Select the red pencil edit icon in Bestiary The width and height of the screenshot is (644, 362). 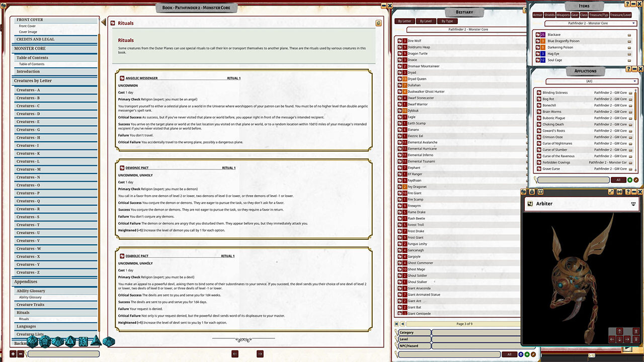coord(533,354)
